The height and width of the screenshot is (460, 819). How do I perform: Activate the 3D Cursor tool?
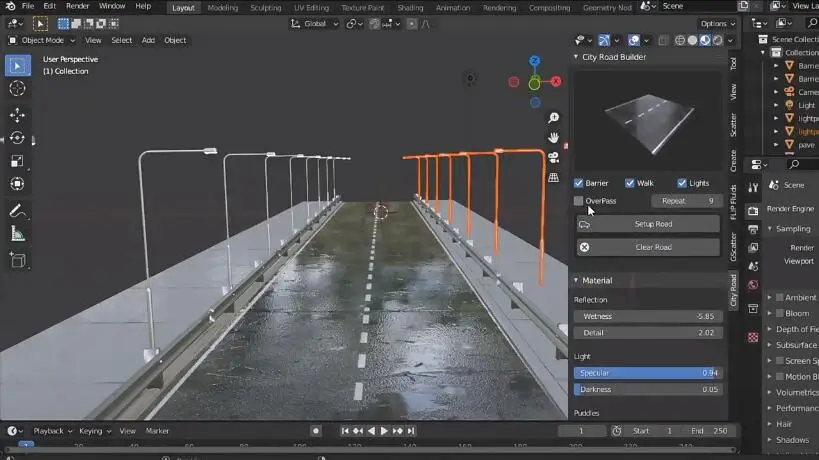coord(18,89)
